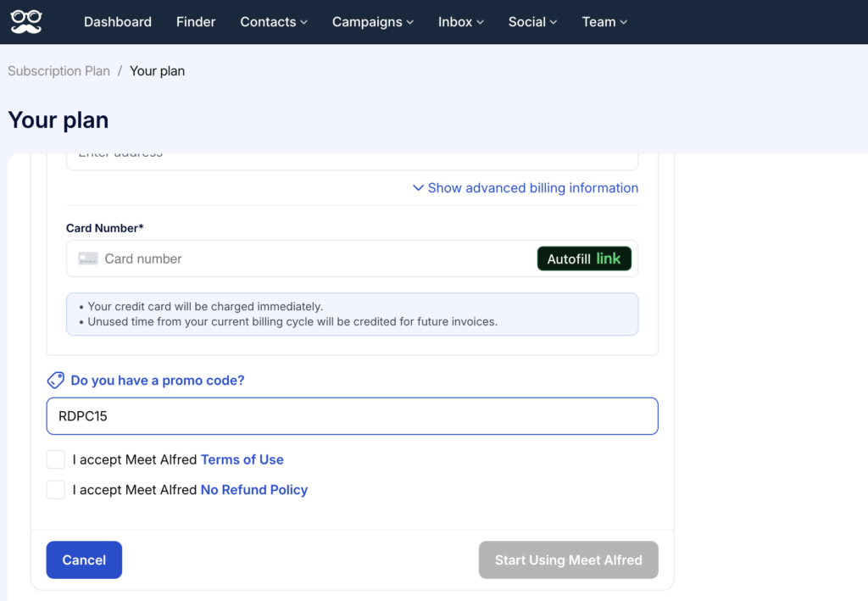Viewport: 868px width, 601px height.
Task: Open the No Refund Policy link
Action: (253, 490)
